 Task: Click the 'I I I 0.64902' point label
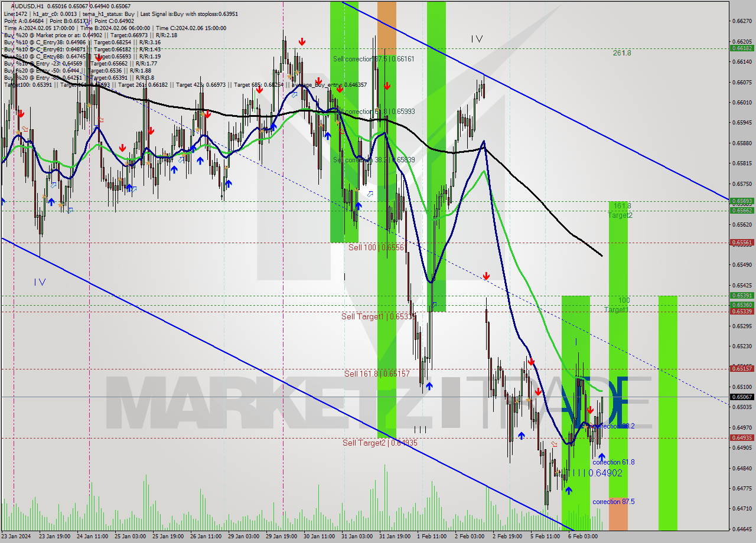[x=597, y=473]
